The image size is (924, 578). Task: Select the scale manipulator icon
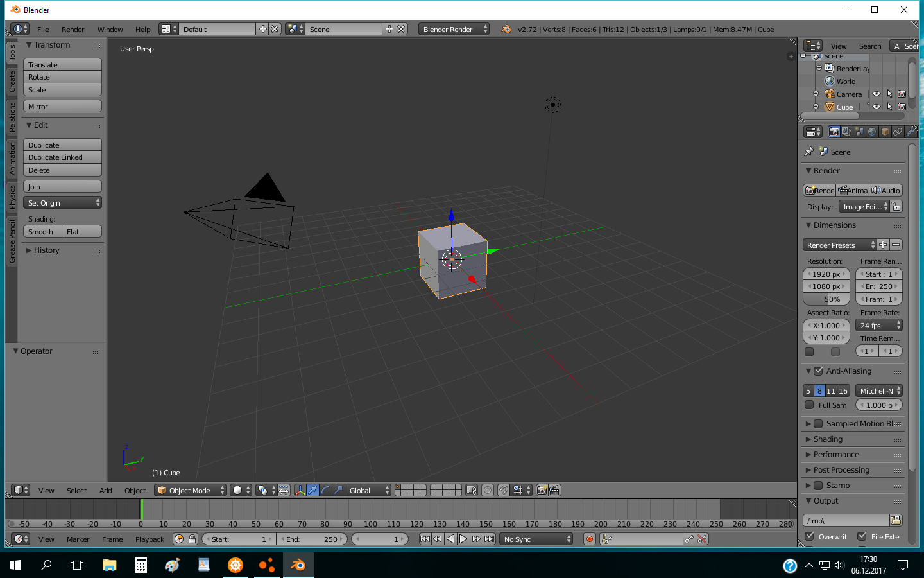[x=338, y=490]
